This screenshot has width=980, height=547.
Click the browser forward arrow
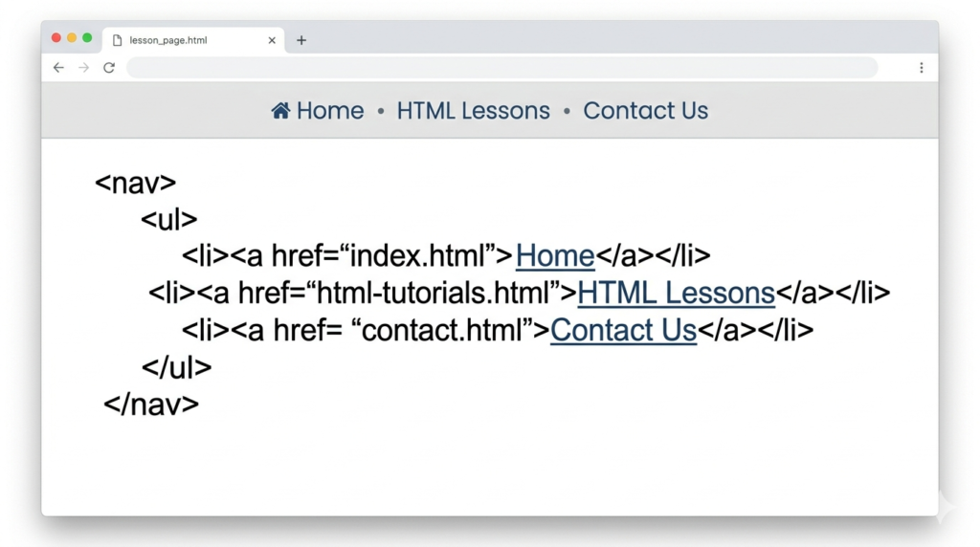tap(83, 68)
